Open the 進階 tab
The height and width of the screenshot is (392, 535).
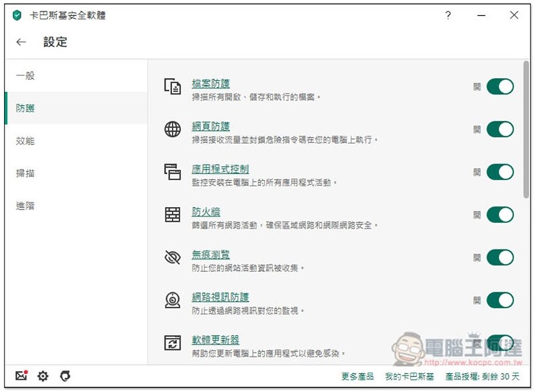[x=76, y=206]
